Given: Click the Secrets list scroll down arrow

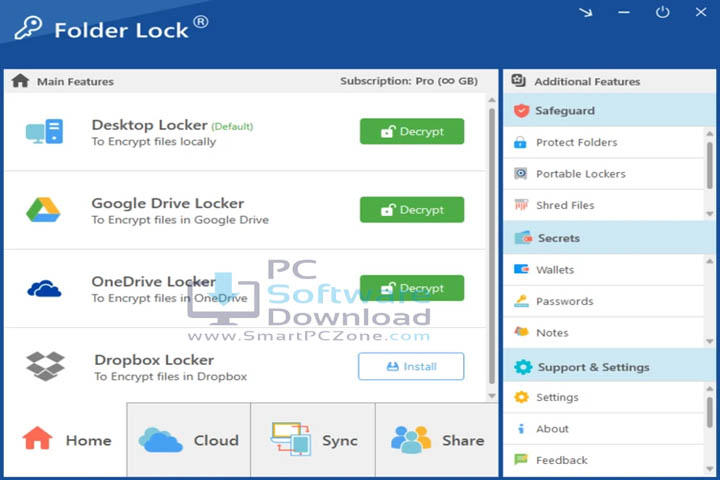Looking at the screenshot, I should pyautogui.click(x=710, y=341).
